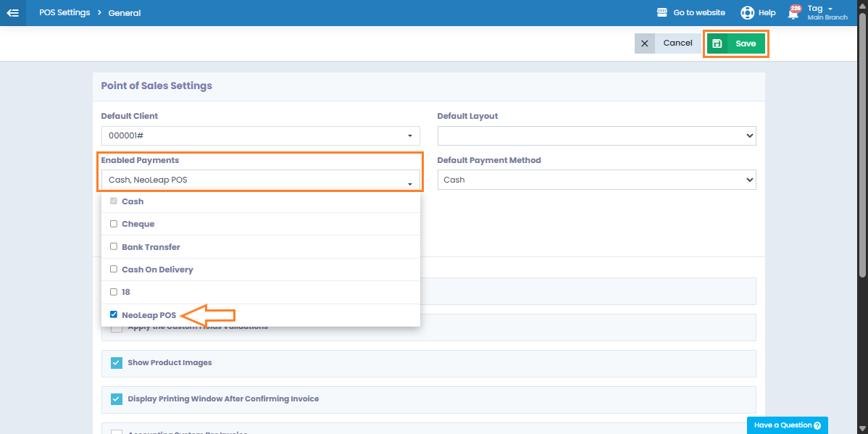Screen dimensions: 868x434
Task: Select Cash On Delivery payment option
Action: pyautogui.click(x=113, y=269)
